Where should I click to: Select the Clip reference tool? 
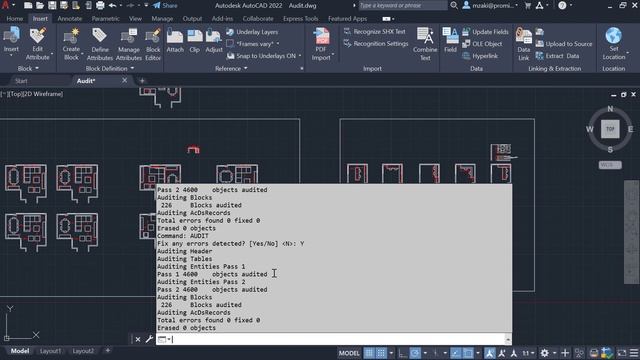tap(195, 40)
